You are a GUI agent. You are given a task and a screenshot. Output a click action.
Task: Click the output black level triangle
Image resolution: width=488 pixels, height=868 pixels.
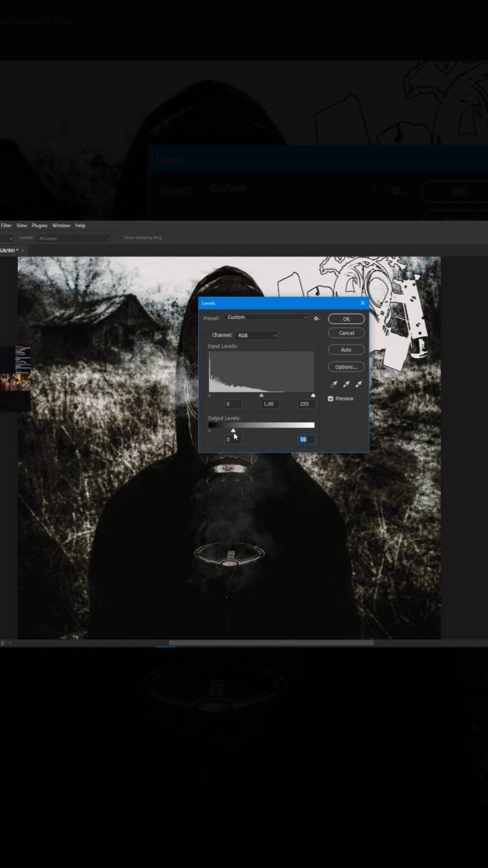coord(209,430)
